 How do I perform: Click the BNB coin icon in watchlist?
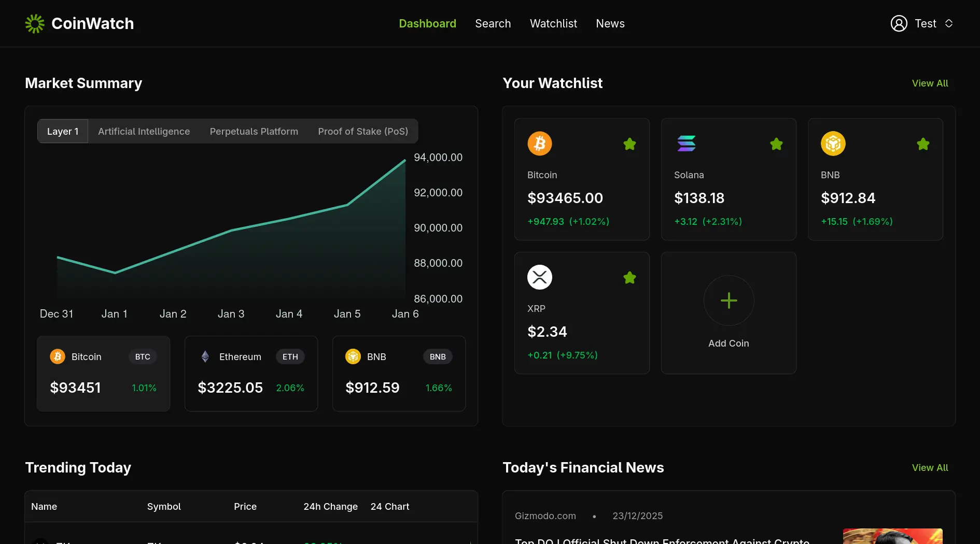[x=833, y=144]
